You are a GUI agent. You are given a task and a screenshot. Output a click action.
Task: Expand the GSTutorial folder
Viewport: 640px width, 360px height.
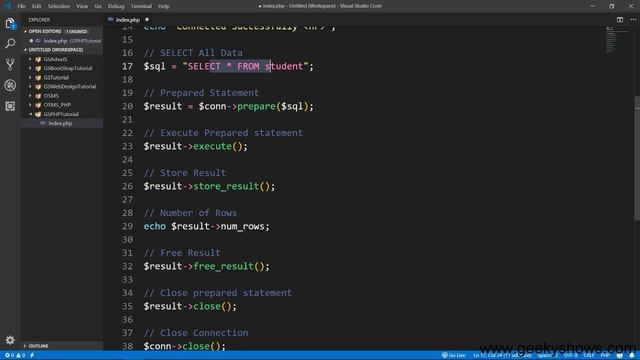[30, 78]
